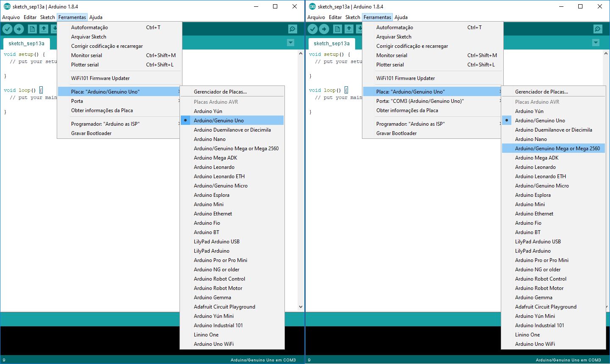Image resolution: width=610 pixels, height=364 pixels.
Task: Choose Arduino/Genuino Mega or Mega 2560 in right window
Action: tap(553, 149)
